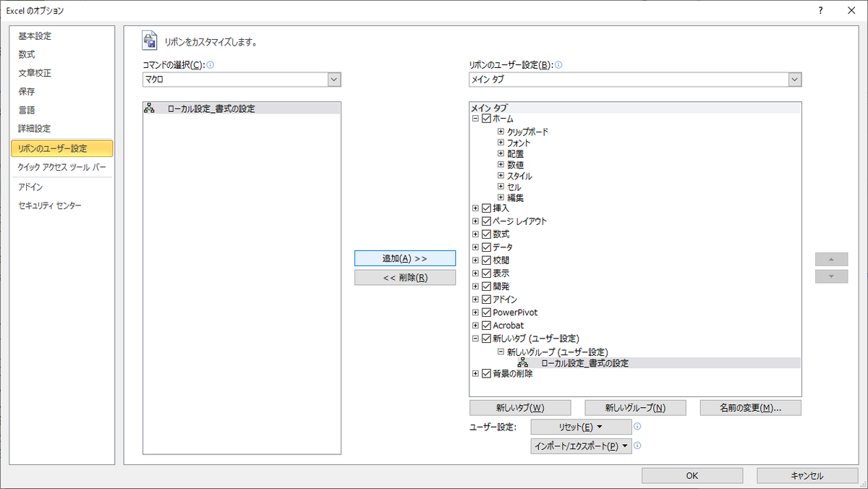868x489 pixels.
Task: Click the 追加(A) >> button
Action: (405, 258)
